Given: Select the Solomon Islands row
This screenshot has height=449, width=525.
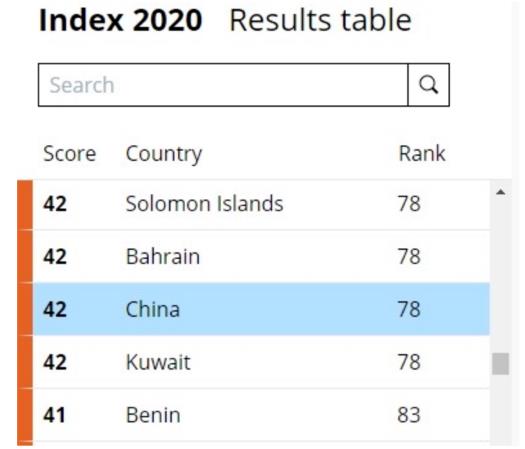Looking at the screenshot, I should 261,204.
